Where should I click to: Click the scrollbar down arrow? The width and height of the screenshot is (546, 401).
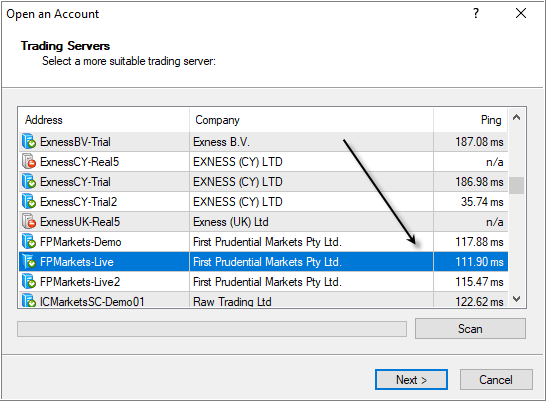click(517, 299)
